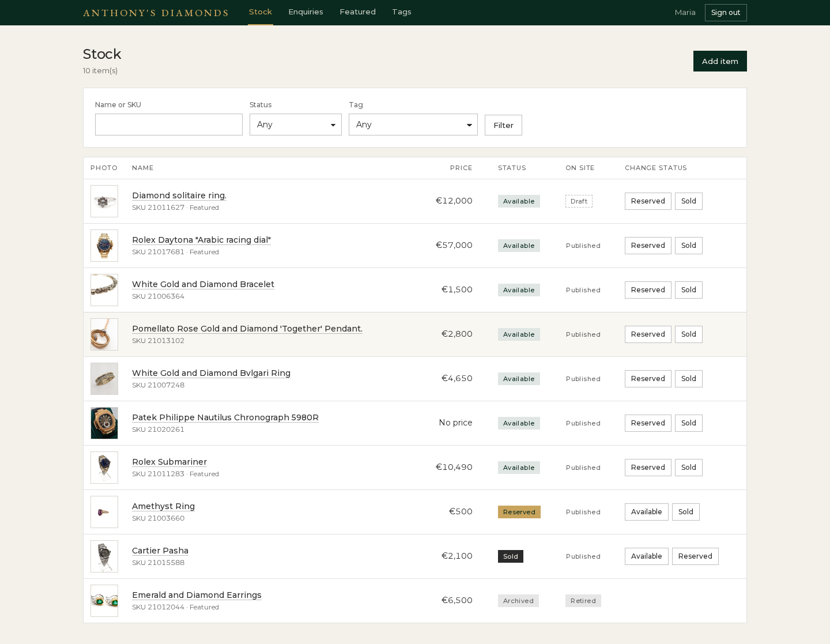Screen dimensions: 830x644
Task: Open the Anthony's Diamonds home logo
Action: (x=156, y=13)
